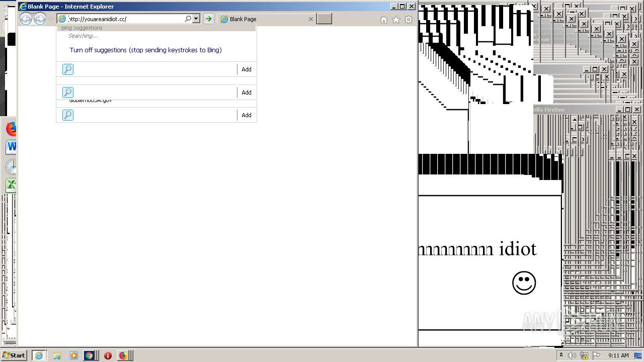
Task: Open the Action Center flag icon
Action: pyautogui.click(x=596, y=355)
